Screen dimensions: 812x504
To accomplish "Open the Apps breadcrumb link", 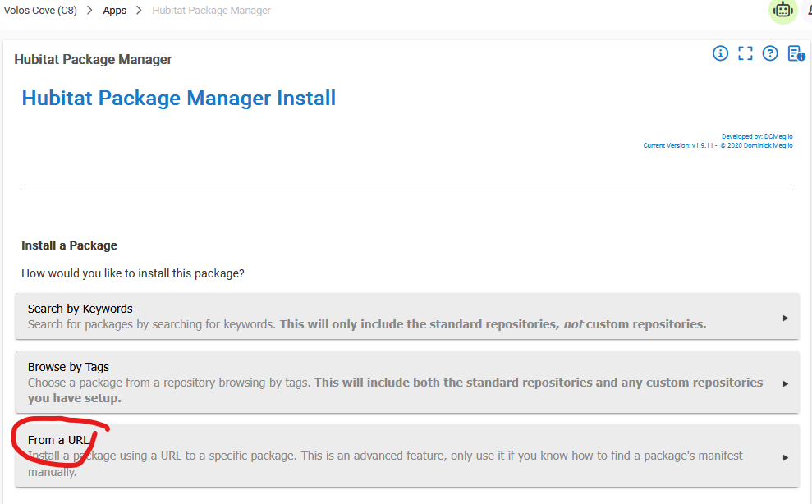I will [114, 11].
